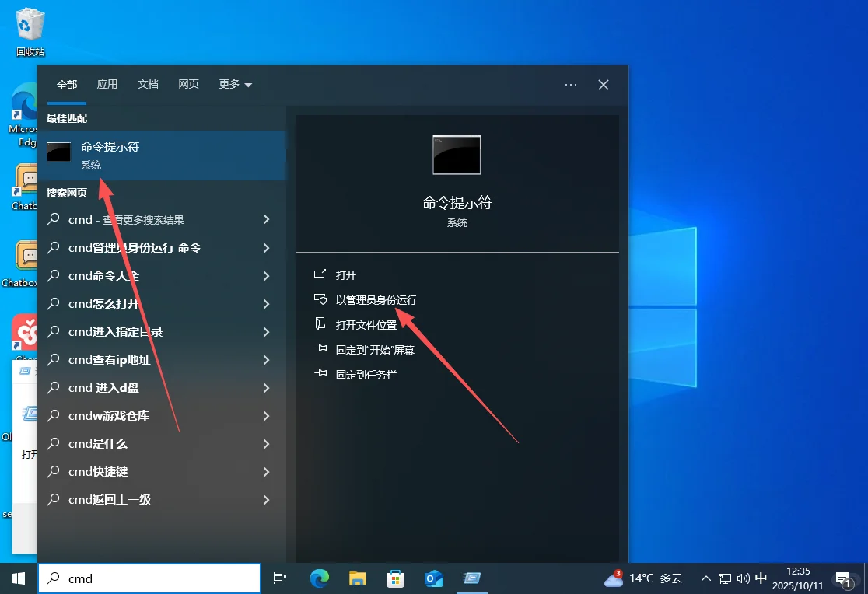Image resolution: width=868 pixels, height=594 pixels.
Task: Open Microsoft Edge from the taskbar
Action: tap(319, 578)
